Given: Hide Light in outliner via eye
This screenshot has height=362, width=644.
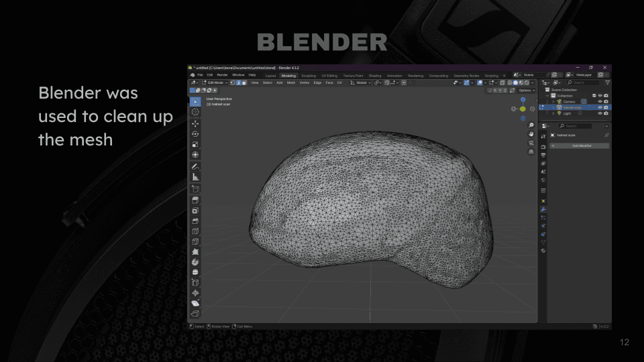Looking at the screenshot, I should (x=600, y=113).
